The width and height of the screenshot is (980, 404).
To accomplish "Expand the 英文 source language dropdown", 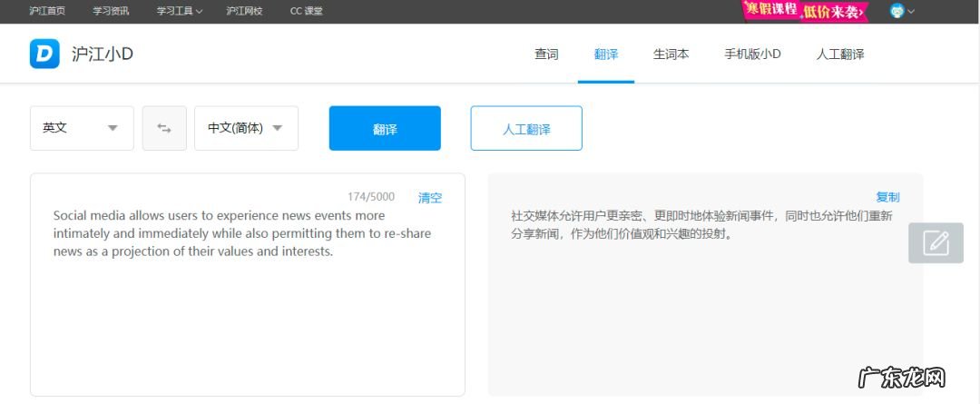I will click(82, 128).
